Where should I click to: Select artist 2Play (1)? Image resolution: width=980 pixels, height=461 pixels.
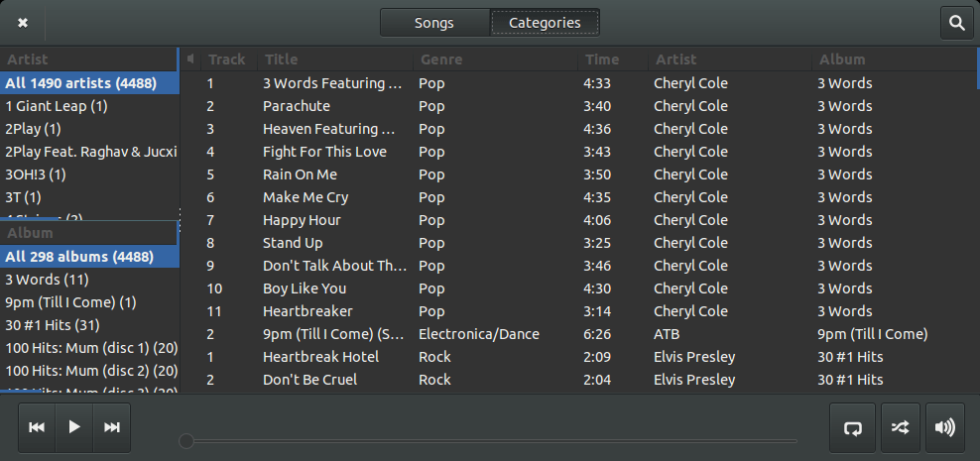tap(89, 129)
